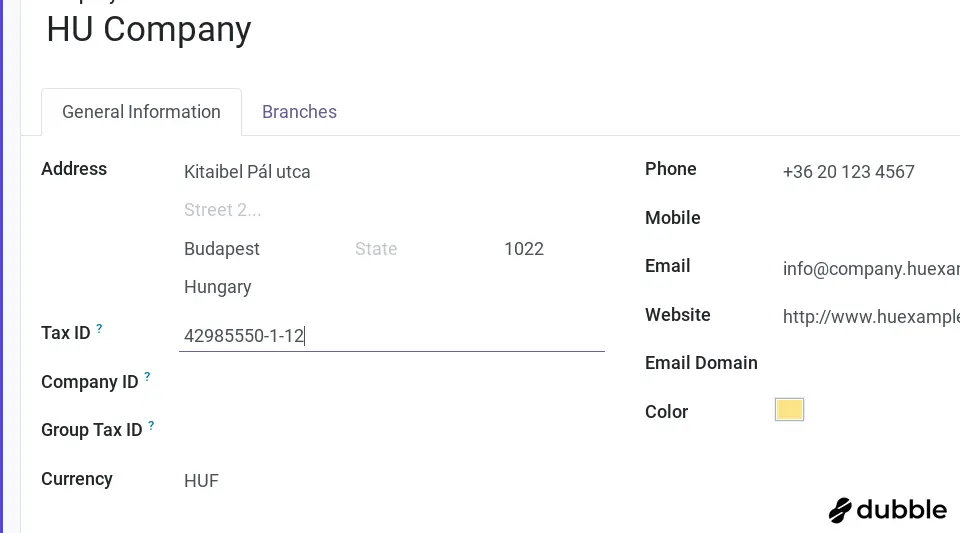Click the dubble logo
This screenshot has height=533, width=960.
pos(887,510)
